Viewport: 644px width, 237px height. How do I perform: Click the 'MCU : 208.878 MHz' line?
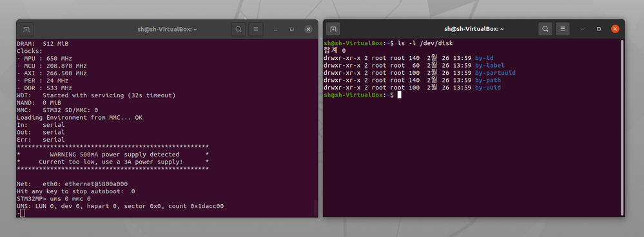pyautogui.click(x=52, y=66)
